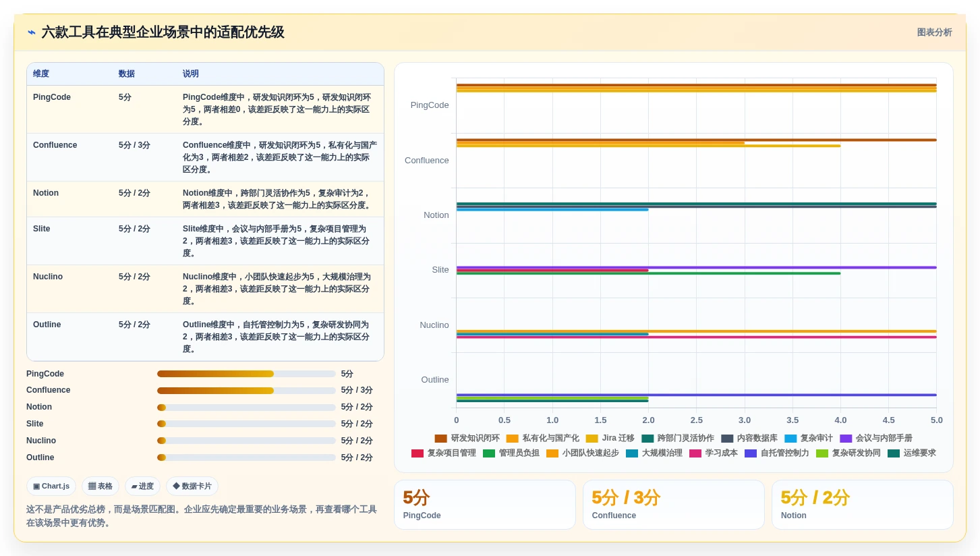
Task: Click the Confluence y-axis label in chart
Action: point(427,161)
